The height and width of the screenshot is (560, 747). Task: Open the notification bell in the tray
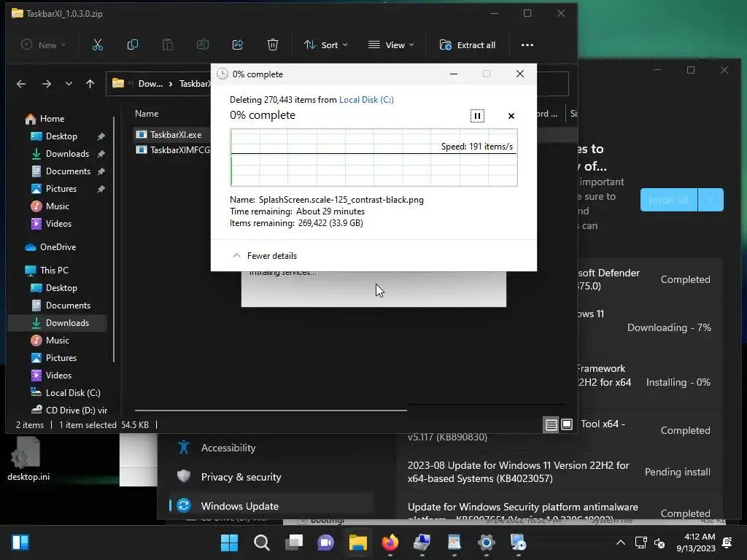point(727,542)
